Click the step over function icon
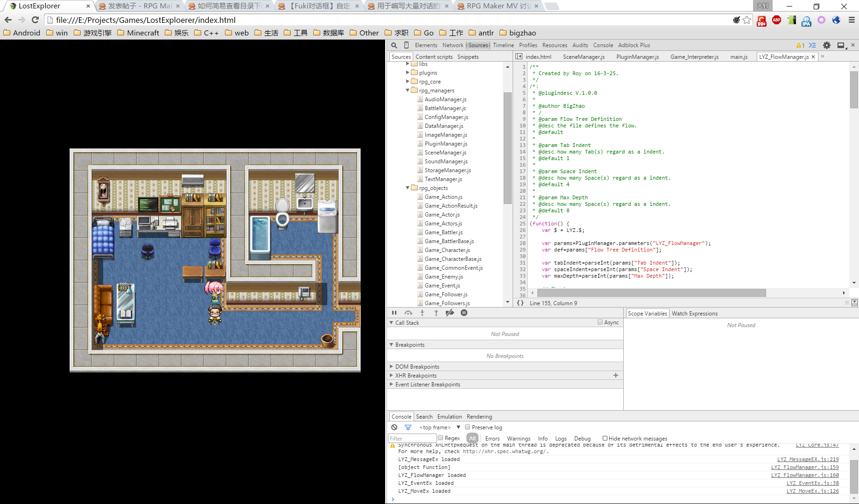The width and height of the screenshot is (859, 504). [x=408, y=313]
